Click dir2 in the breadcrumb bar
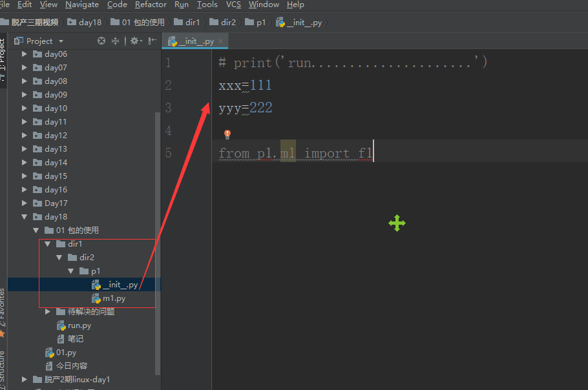This screenshot has width=588, height=390. coord(228,22)
